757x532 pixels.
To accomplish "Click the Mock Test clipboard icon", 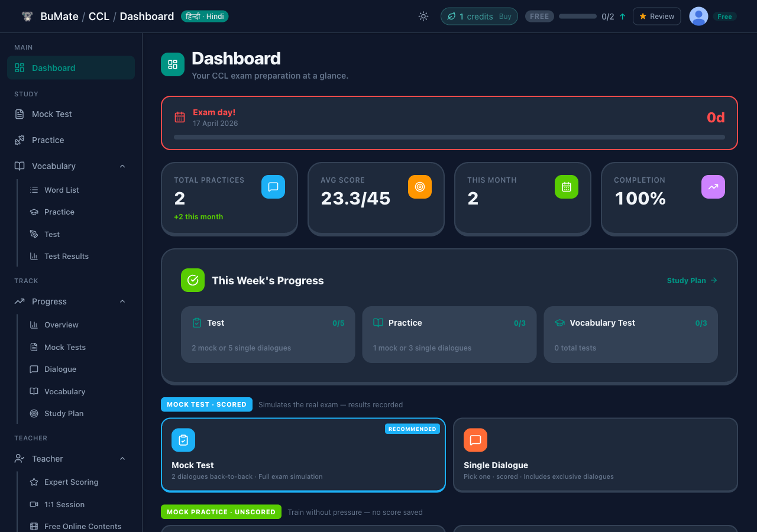I will [183, 440].
